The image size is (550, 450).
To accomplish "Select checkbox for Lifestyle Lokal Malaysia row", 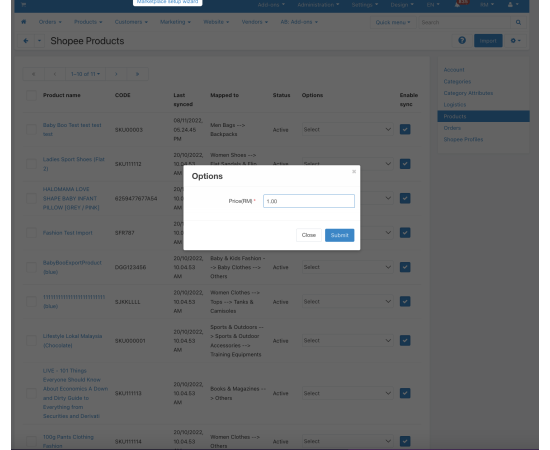I will [x=32, y=341].
